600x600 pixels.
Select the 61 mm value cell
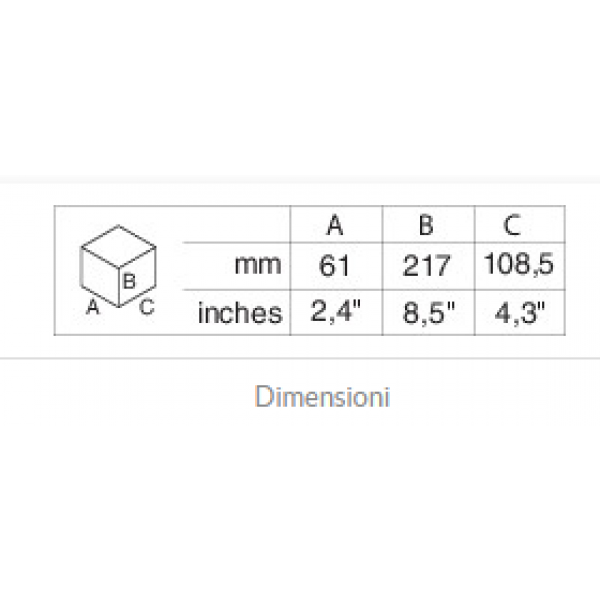[x=334, y=266]
